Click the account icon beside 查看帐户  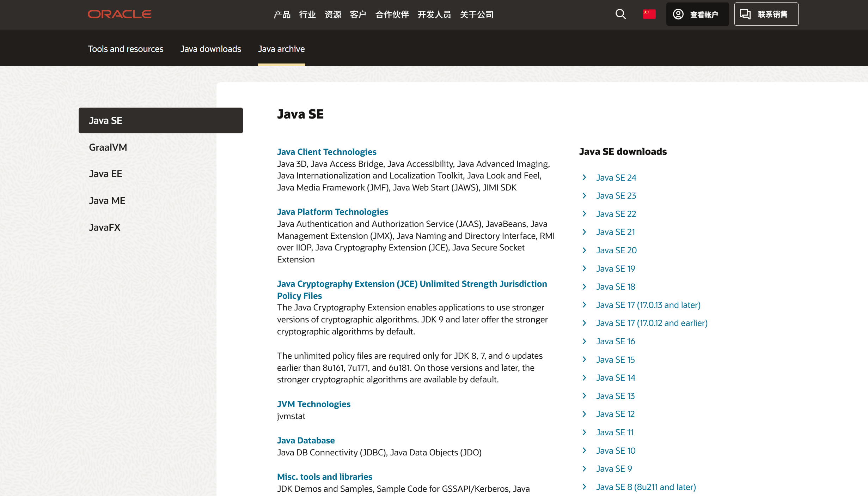[x=679, y=14]
